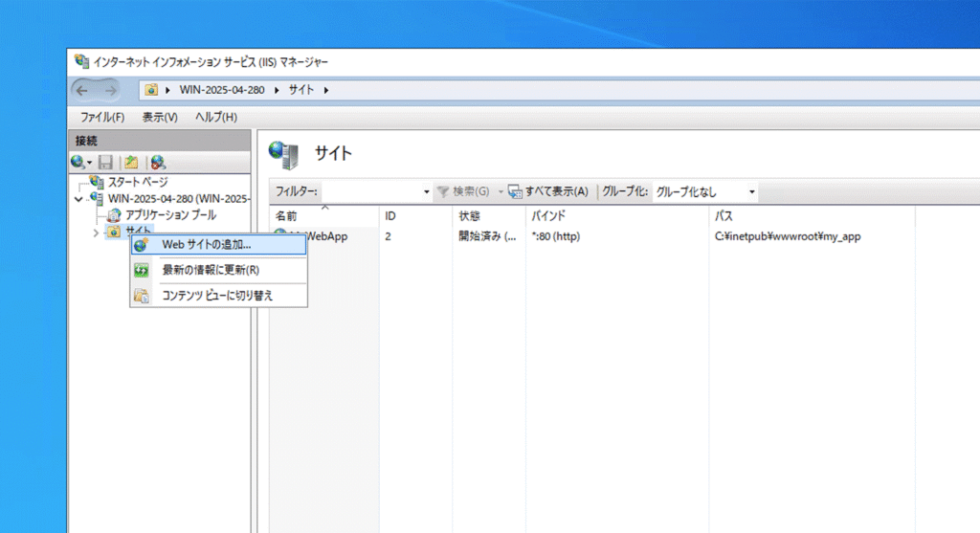Viewport: 980px width, 533px height.
Task: Click the スタート ページ tree icon
Action: tap(97, 182)
